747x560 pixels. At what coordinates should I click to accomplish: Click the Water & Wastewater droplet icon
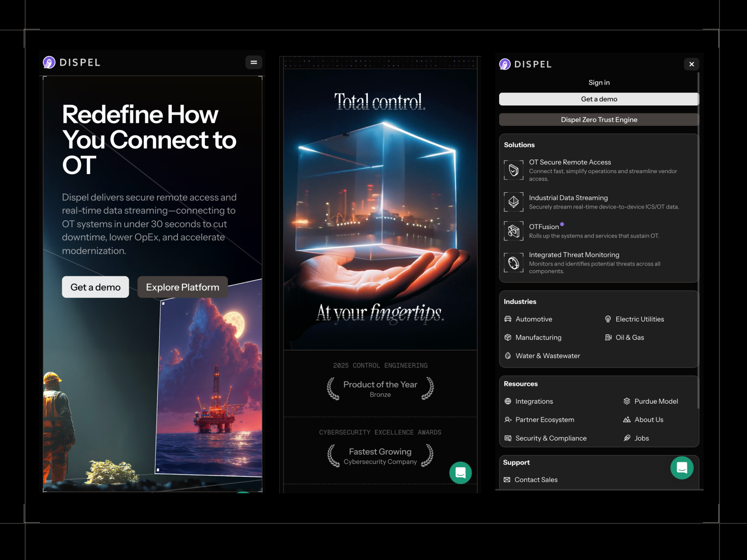pyautogui.click(x=508, y=356)
